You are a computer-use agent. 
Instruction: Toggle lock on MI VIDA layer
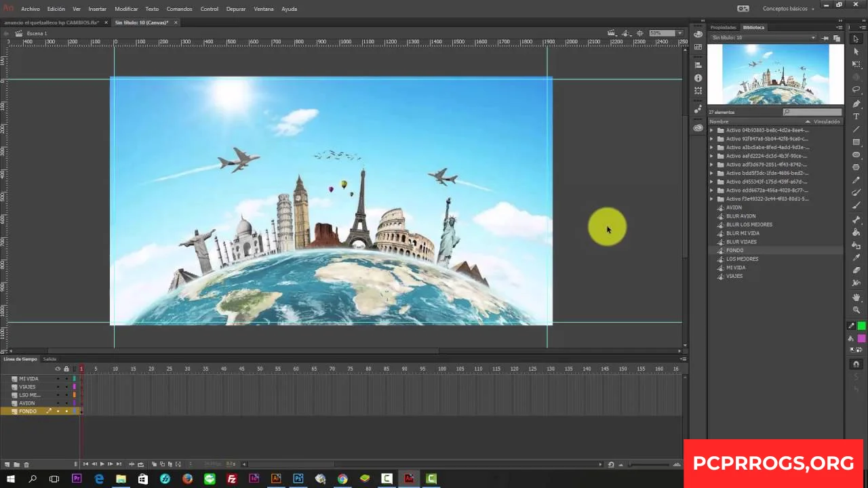[x=66, y=379]
